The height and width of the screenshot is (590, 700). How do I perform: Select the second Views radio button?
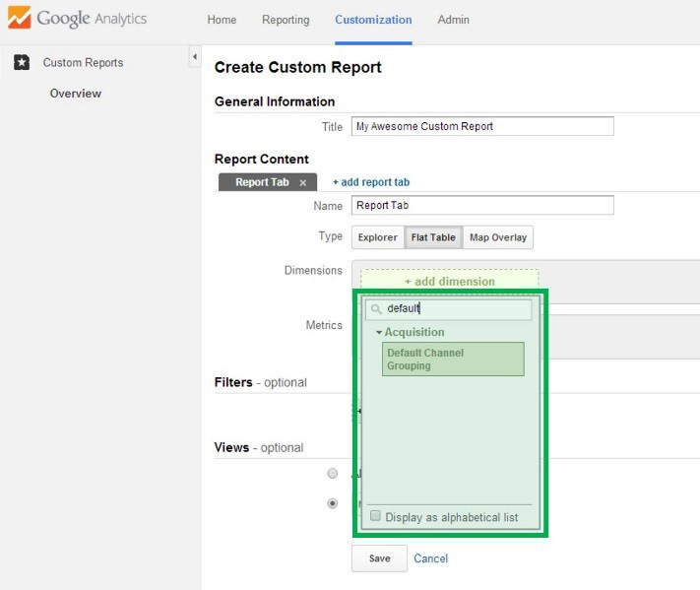[333, 503]
